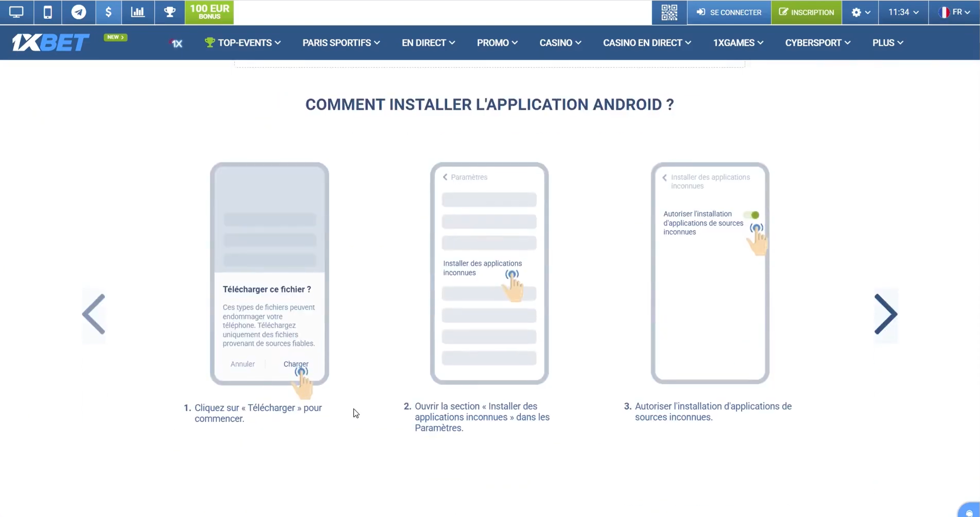Image resolution: width=980 pixels, height=517 pixels.
Task: Click the Telegram paper plane icon
Action: coord(78,12)
